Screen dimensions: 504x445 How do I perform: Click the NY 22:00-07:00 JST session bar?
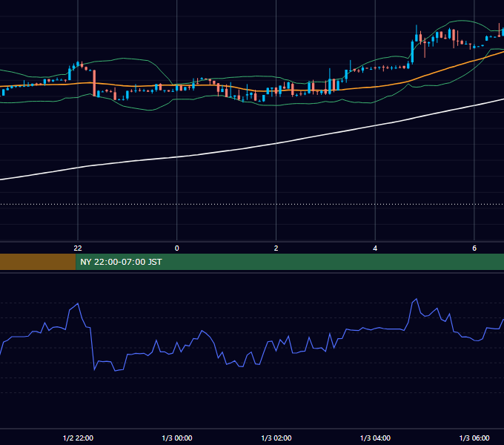pyautogui.click(x=290, y=262)
